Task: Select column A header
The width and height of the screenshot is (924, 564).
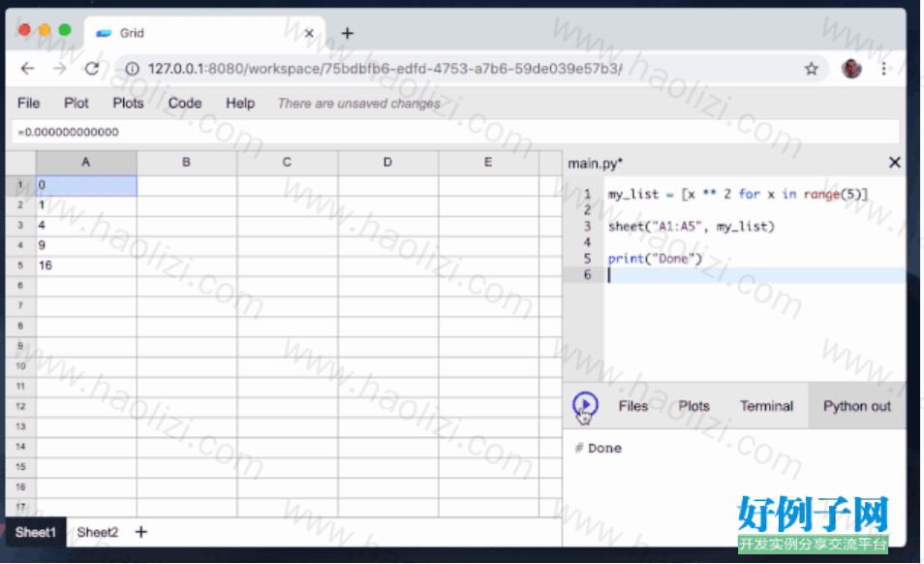Action: pos(86,162)
